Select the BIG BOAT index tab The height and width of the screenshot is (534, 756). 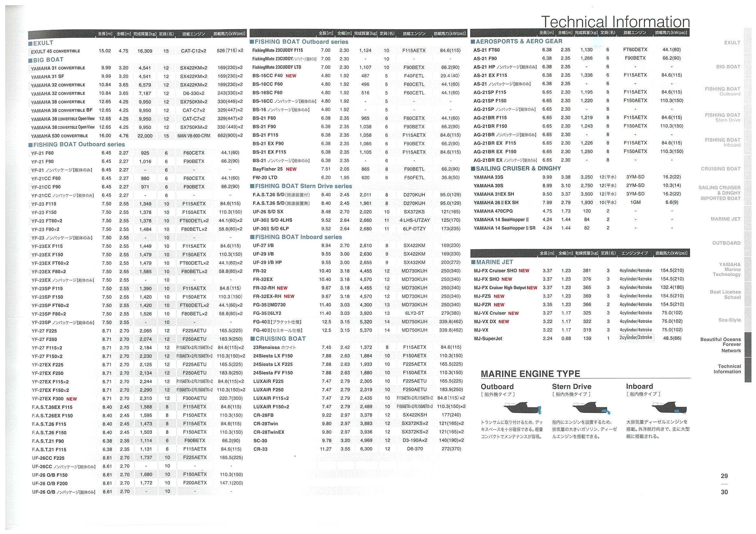pyautogui.click(x=728, y=67)
